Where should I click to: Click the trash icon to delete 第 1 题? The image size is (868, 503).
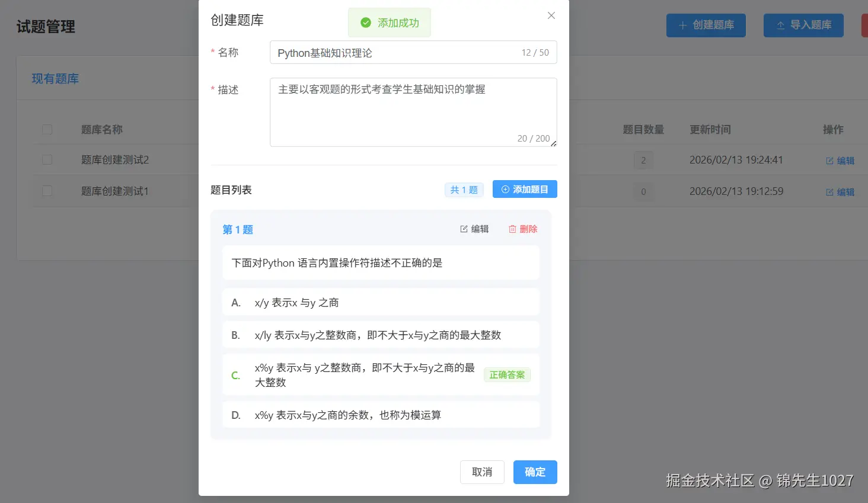pos(513,228)
